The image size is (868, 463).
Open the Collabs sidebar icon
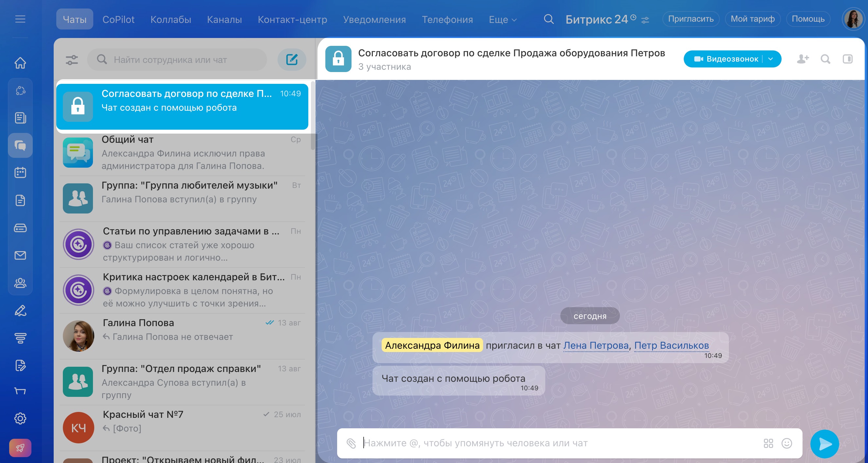[20, 90]
